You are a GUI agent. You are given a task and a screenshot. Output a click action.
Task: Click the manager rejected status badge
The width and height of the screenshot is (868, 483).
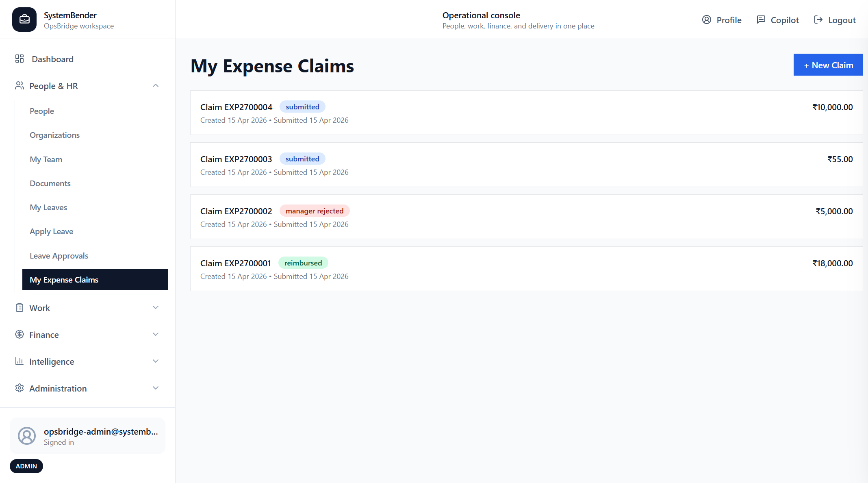click(315, 211)
